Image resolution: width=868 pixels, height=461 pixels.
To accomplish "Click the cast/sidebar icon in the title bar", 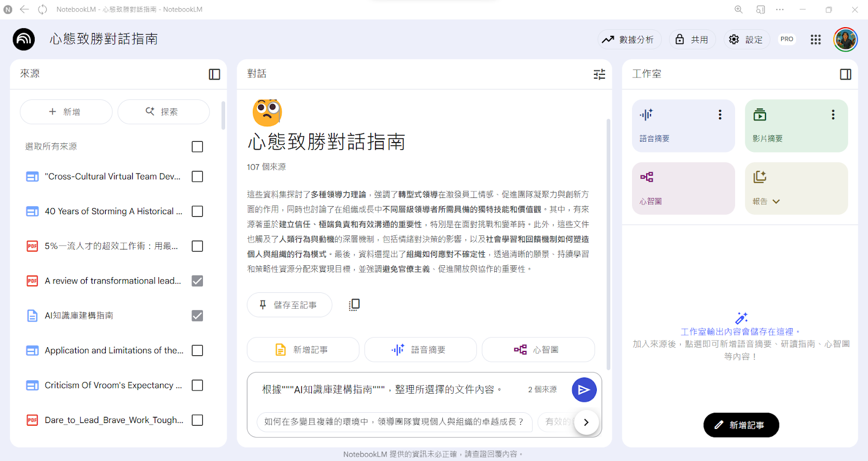I will pyautogui.click(x=761, y=9).
